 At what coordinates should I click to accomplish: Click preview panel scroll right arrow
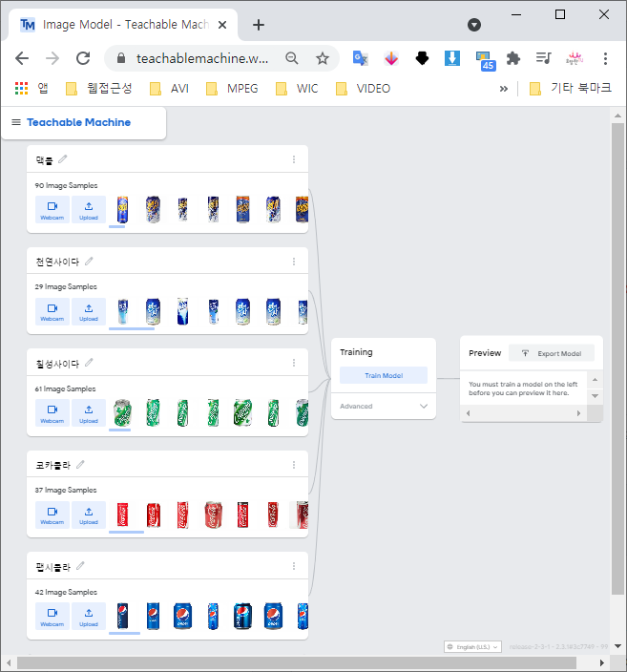coord(578,413)
